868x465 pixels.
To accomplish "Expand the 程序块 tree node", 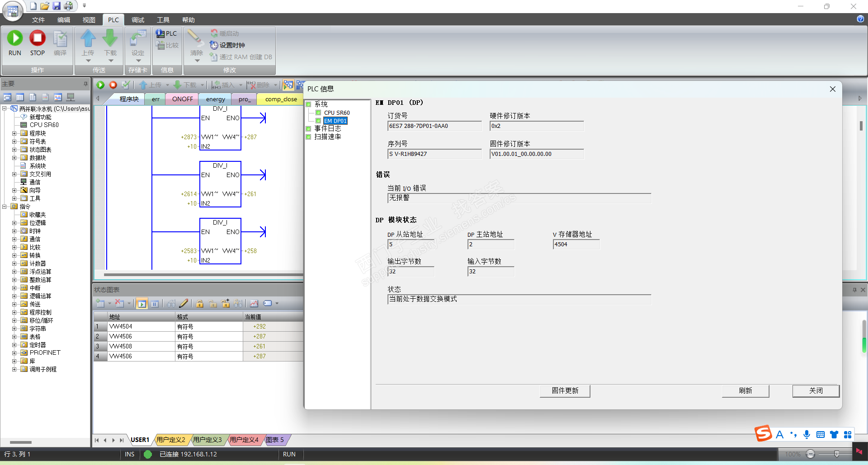I will tap(14, 133).
